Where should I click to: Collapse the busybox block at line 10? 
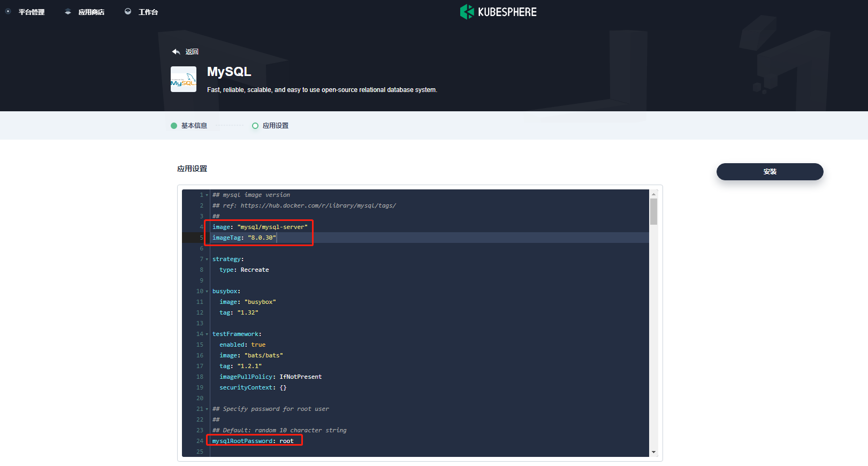pos(207,292)
